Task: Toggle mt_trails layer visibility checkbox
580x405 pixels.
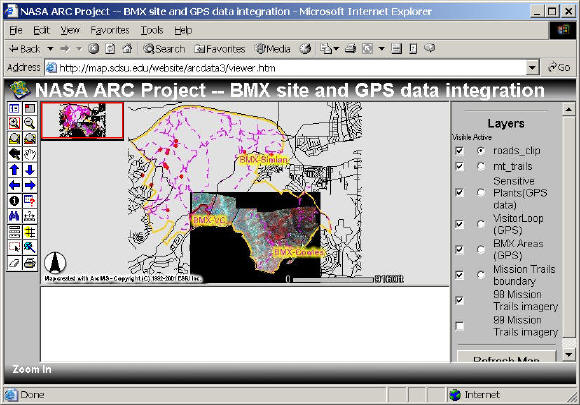Action: point(459,166)
